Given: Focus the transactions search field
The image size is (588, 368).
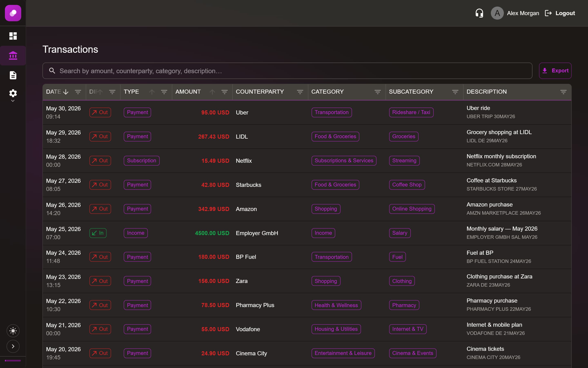Looking at the screenshot, I should click(287, 71).
